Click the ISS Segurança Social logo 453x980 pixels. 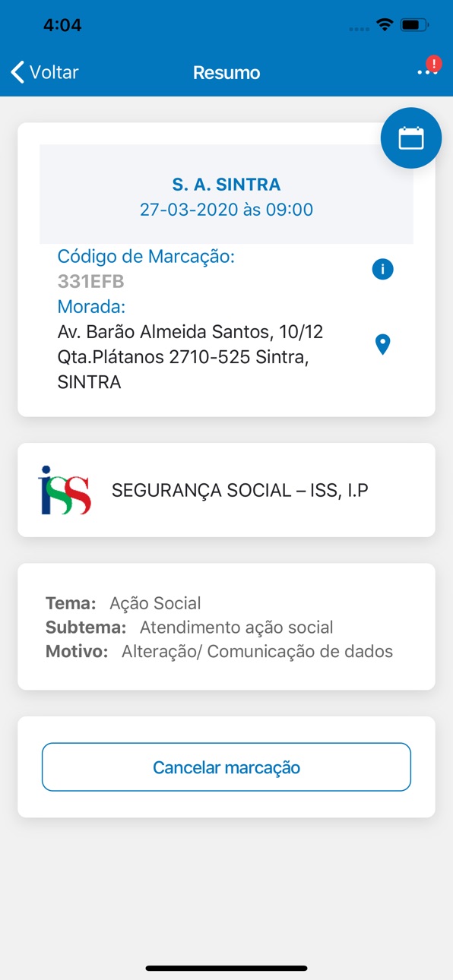click(x=65, y=491)
